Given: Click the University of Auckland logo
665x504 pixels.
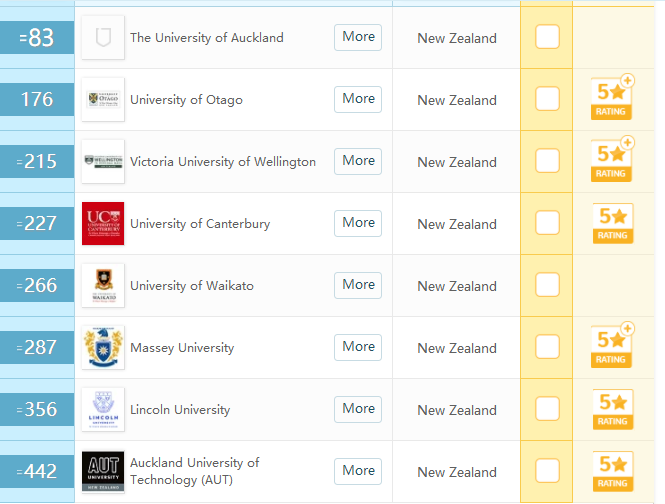Looking at the screenshot, I should [102, 38].
